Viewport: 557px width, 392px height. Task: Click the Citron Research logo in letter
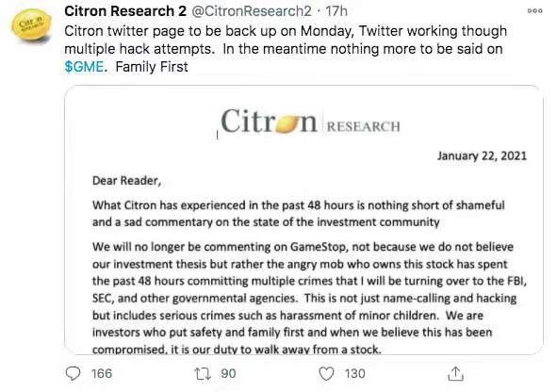pos(310,122)
